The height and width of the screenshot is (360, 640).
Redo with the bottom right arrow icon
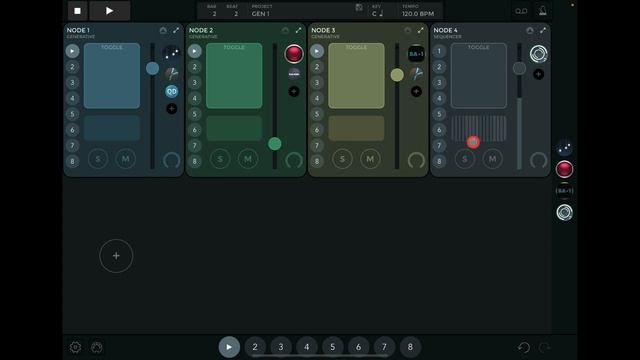click(x=544, y=347)
